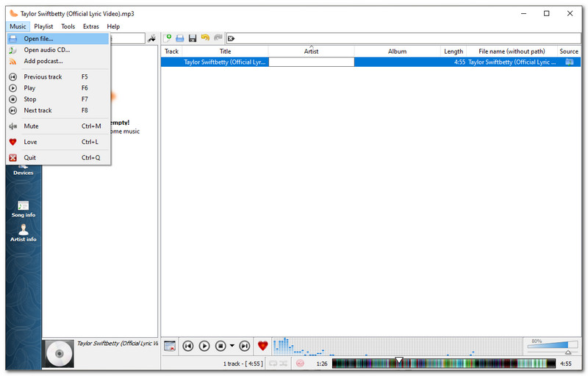Choose Love in the Music menu
The image size is (588, 376).
point(58,142)
